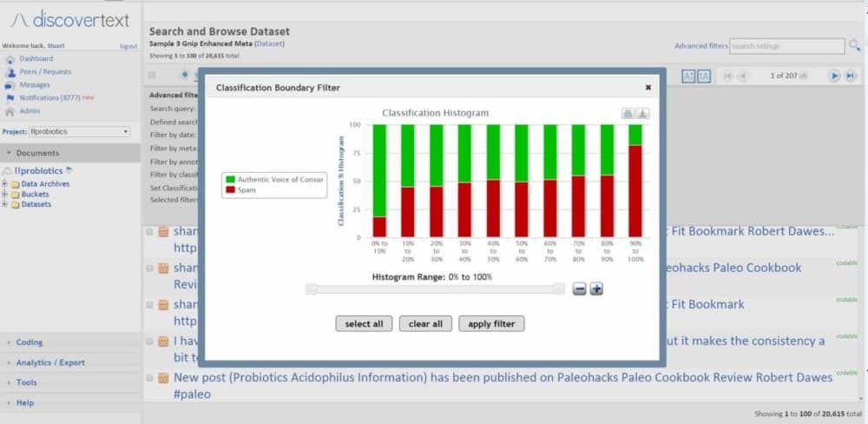The image size is (868, 424).
Task: Check the first listed document's checkbox
Action: point(150,232)
